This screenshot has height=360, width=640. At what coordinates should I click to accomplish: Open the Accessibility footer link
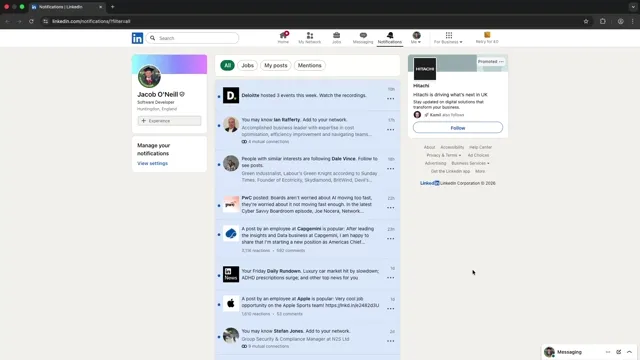pos(452,147)
